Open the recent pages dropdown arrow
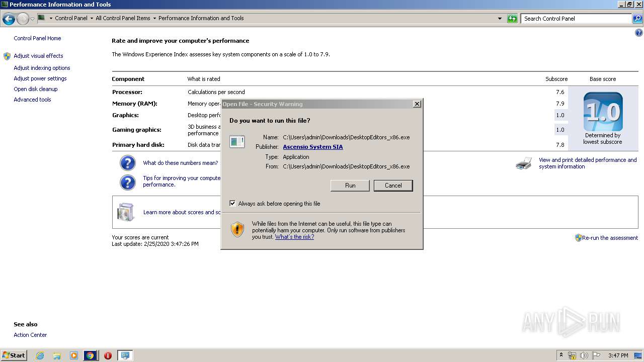Image resolution: width=644 pixels, height=362 pixels. pyautogui.click(x=32, y=19)
